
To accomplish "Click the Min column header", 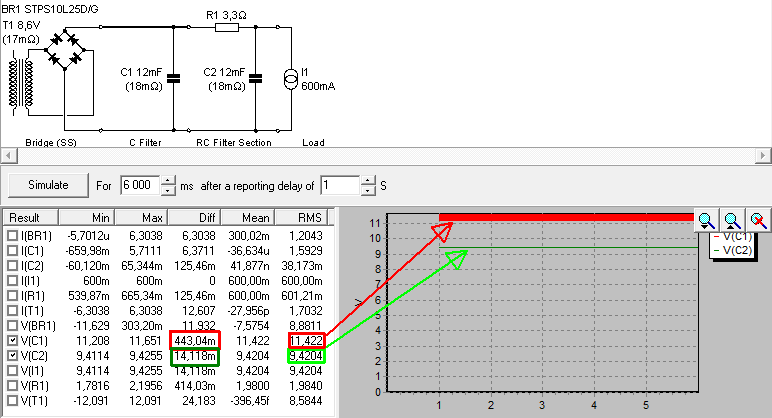I will [x=86, y=218].
